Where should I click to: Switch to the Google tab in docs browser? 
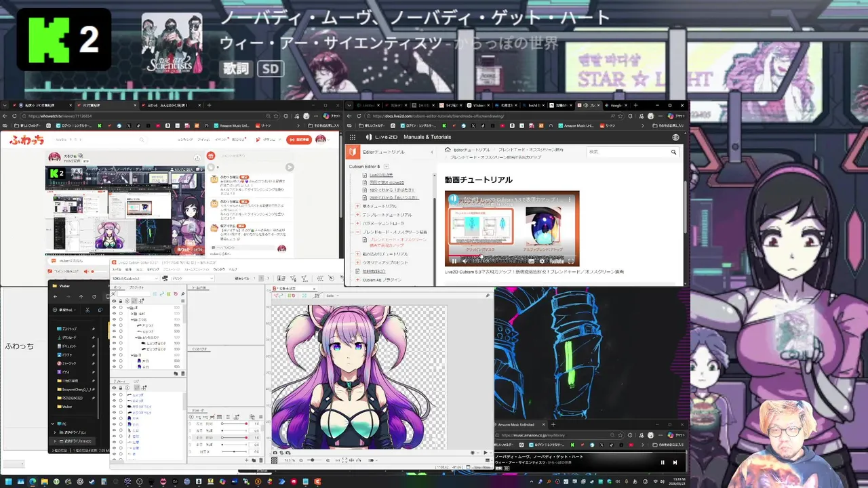[x=614, y=106]
